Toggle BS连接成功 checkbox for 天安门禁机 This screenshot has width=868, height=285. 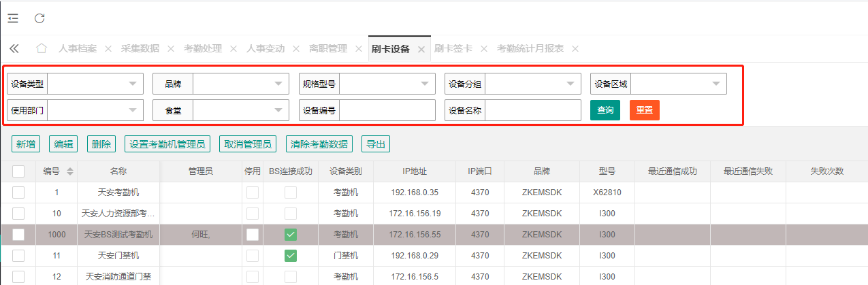[x=291, y=256]
